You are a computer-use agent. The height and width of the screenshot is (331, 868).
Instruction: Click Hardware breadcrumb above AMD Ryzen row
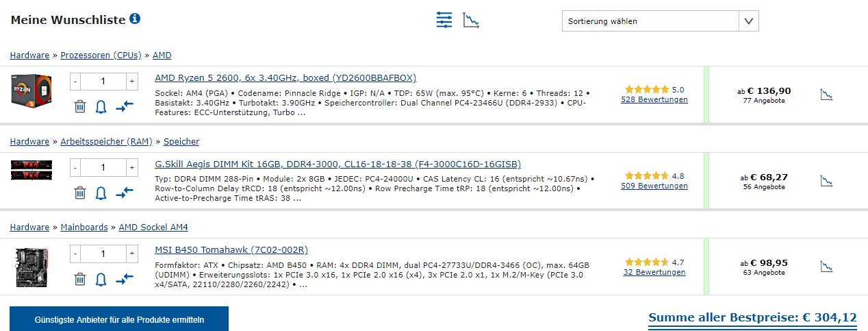pyautogui.click(x=29, y=55)
